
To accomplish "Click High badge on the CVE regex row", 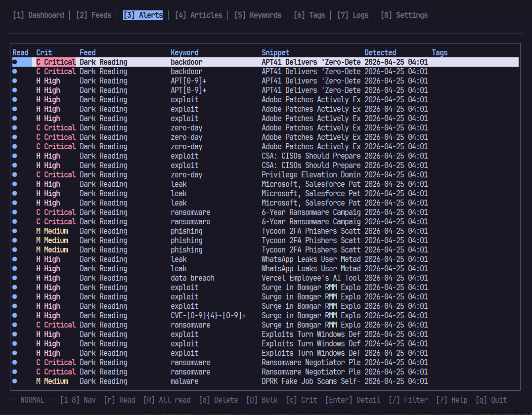I will coord(48,315).
